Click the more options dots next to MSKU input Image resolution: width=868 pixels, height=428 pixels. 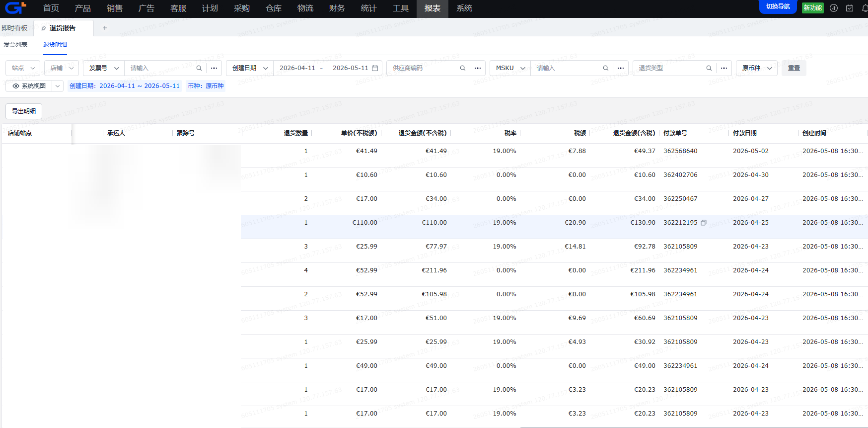tap(621, 68)
